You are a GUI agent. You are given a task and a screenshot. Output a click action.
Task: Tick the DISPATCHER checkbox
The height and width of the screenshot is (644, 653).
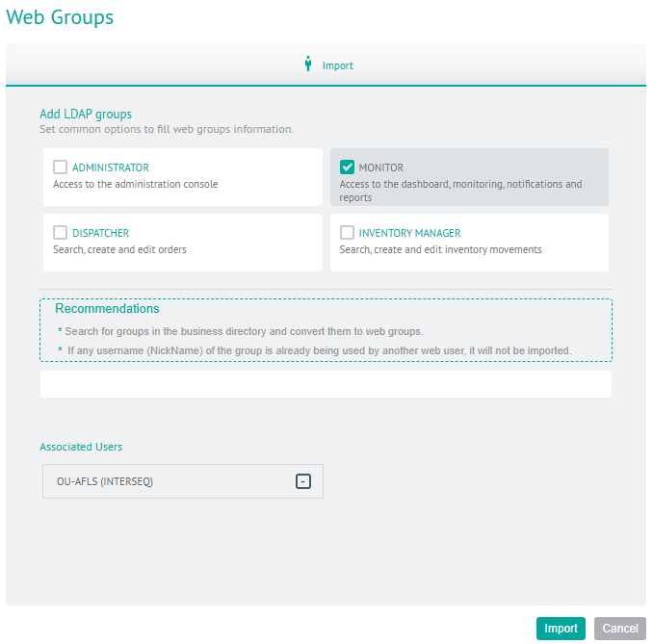[60, 232]
